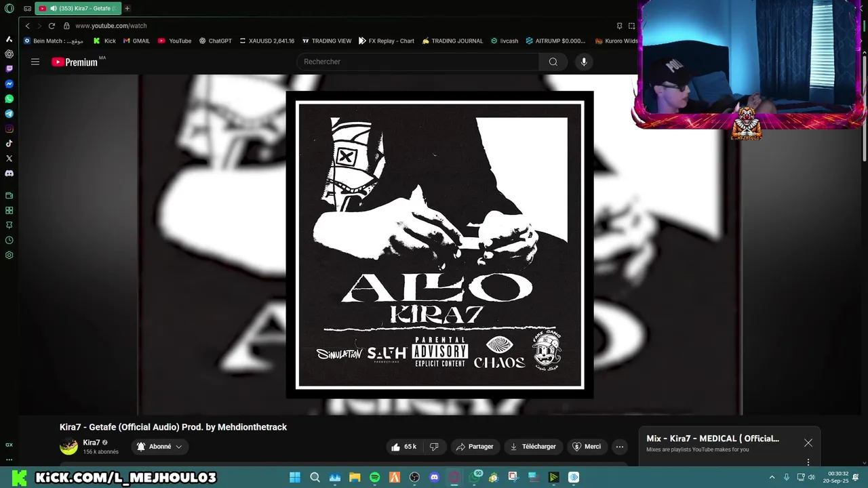
Task: Open Opera settings gear in sidebar
Action: pyautogui.click(x=9, y=256)
